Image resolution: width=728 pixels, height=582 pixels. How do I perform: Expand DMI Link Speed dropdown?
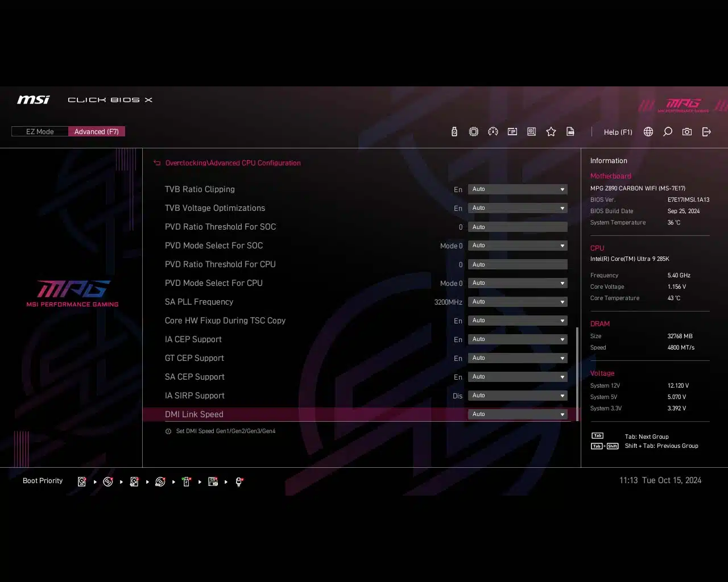(x=518, y=414)
